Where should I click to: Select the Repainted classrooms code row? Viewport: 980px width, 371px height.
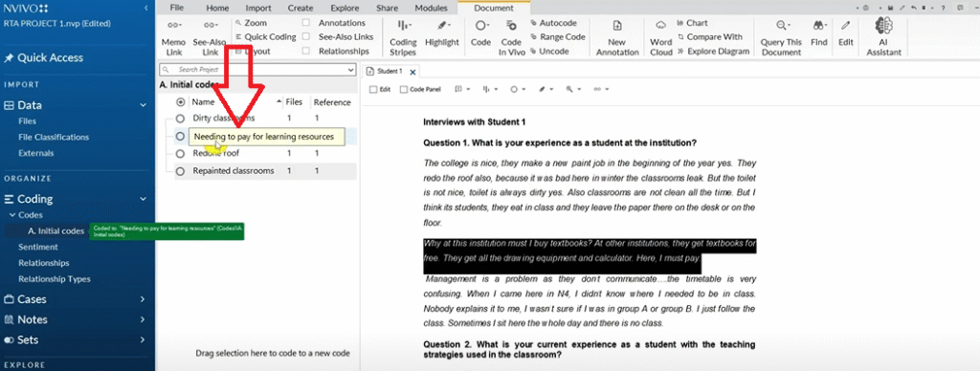[x=262, y=170]
